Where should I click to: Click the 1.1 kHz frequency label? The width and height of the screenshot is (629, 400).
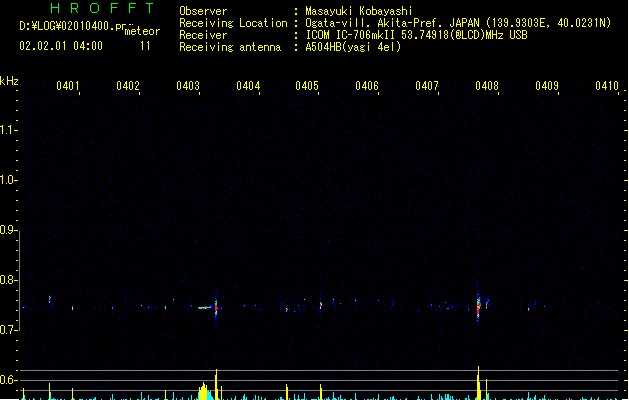(8, 130)
